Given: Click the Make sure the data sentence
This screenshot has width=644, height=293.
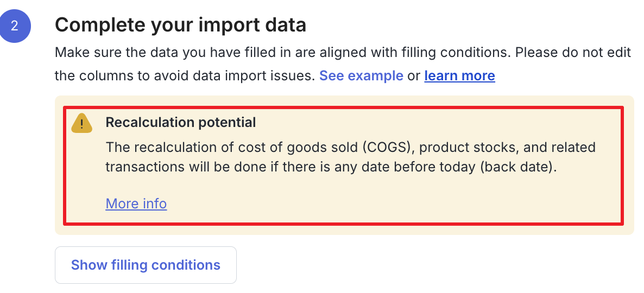Looking at the screenshot, I should tap(282, 53).
